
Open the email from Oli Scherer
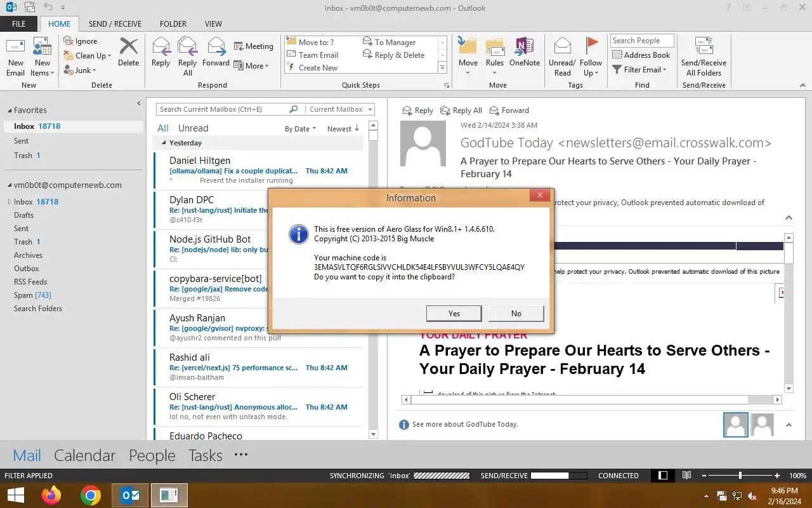pos(259,406)
